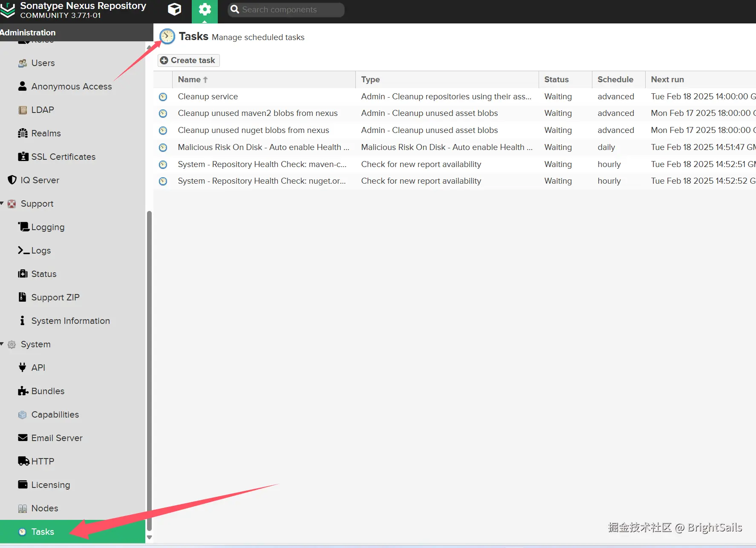
Task: Click the Create task button
Action: pyautogui.click(x=188, y=61)
